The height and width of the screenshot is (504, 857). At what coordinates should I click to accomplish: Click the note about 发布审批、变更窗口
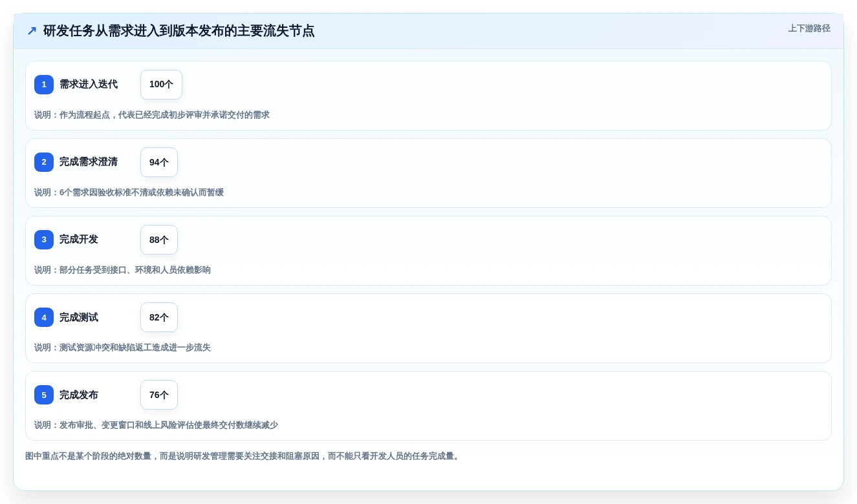tap(156, 425)
